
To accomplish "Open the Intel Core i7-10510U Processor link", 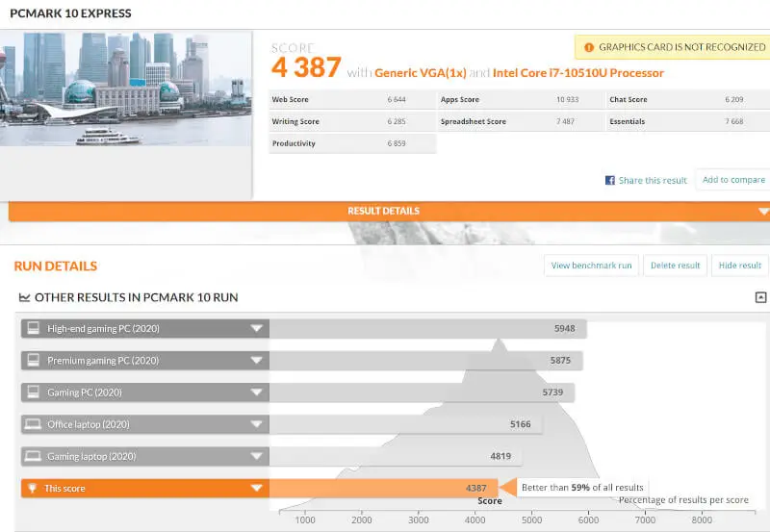I will (577, 73).
